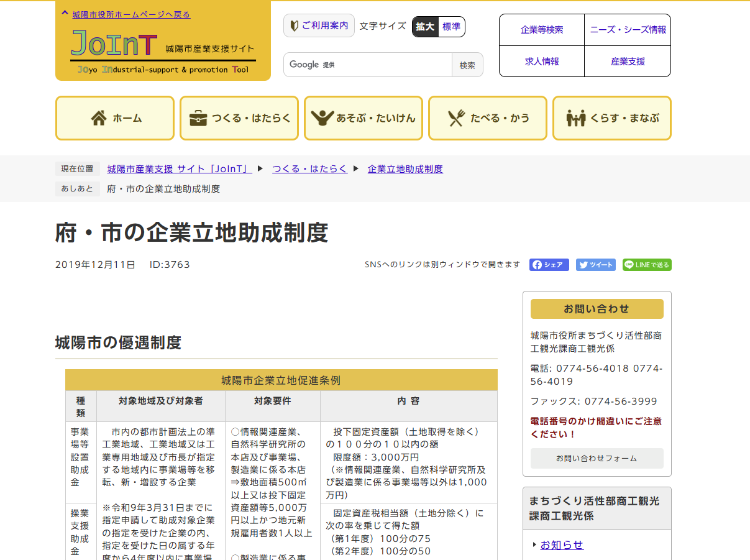Image resolution: width=750 pixels, height=560 pixels.
Task: Click the 検索 search button
Action: (x=467, y=65)
